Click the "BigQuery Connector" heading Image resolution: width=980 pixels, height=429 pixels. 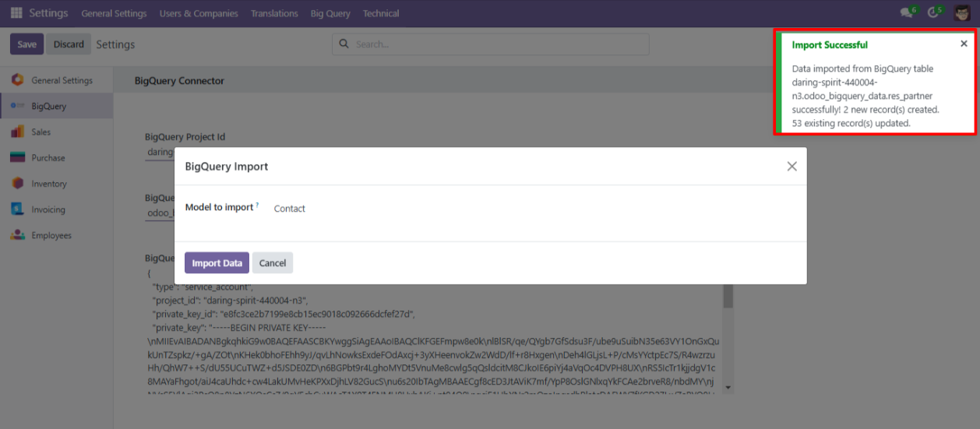click(179, 80)
